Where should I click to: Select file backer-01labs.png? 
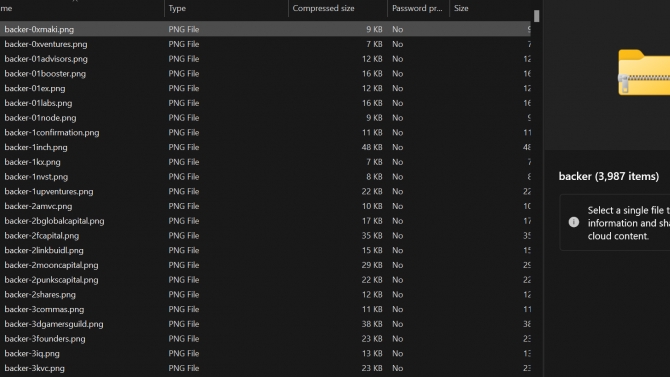coord(38,103)
